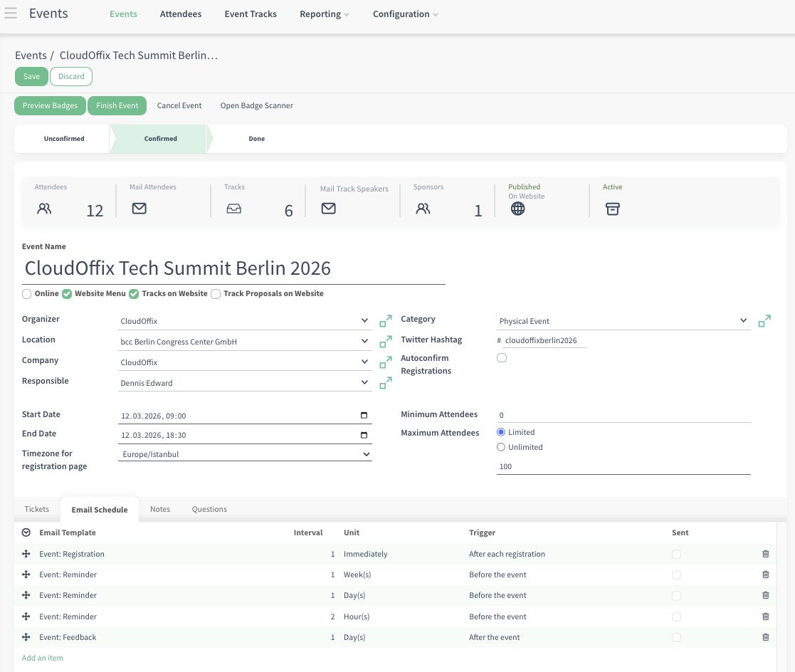Open the End Date calendar picker icon

[364, 435]
